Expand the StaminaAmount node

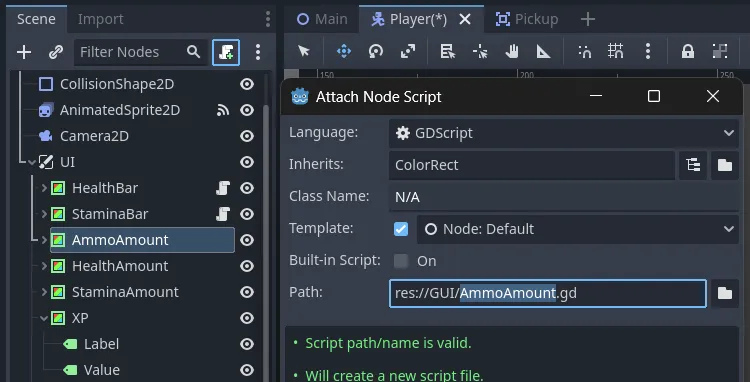coord(44,292)
